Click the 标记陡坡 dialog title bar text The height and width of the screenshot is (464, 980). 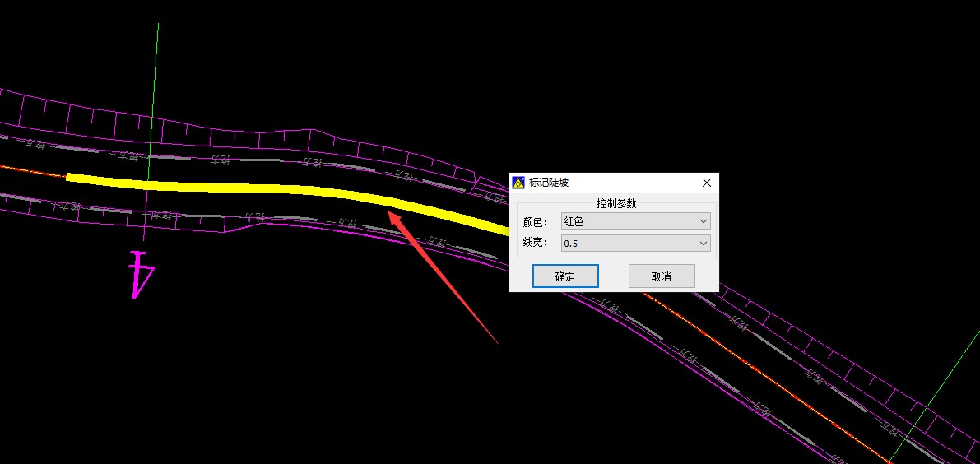pos(549,183)
